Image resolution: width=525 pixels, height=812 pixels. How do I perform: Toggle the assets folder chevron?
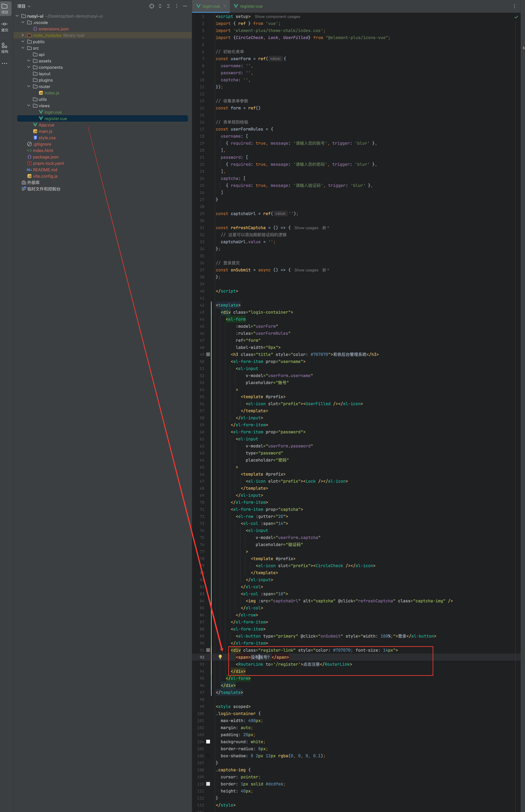tap(29, 61)
